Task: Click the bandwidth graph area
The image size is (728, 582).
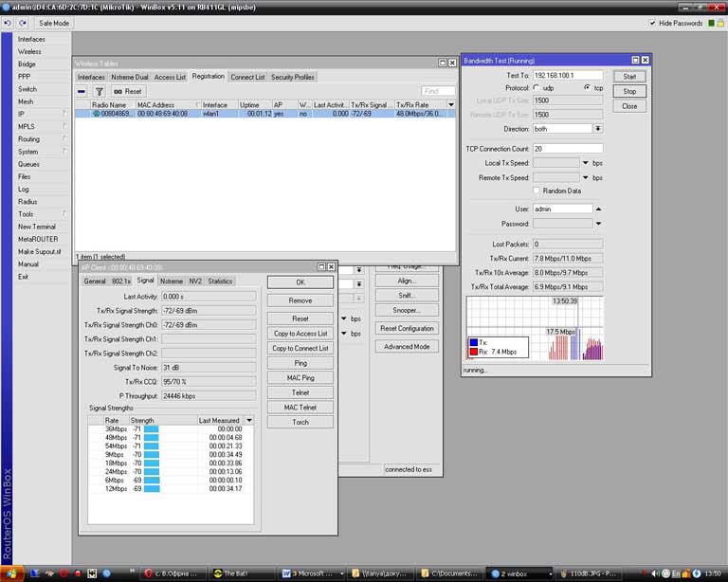Action: [535, 328]
